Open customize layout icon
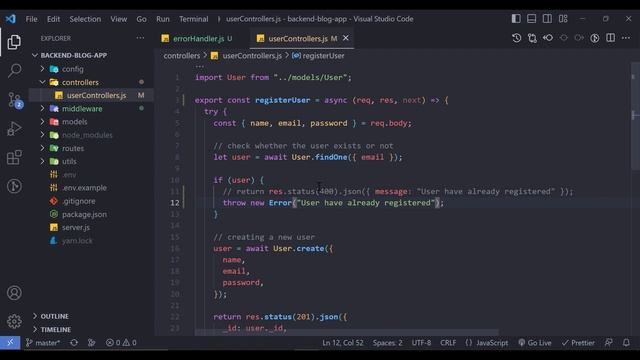The width and height of the screenshot is (640, 360). (563, 19)
